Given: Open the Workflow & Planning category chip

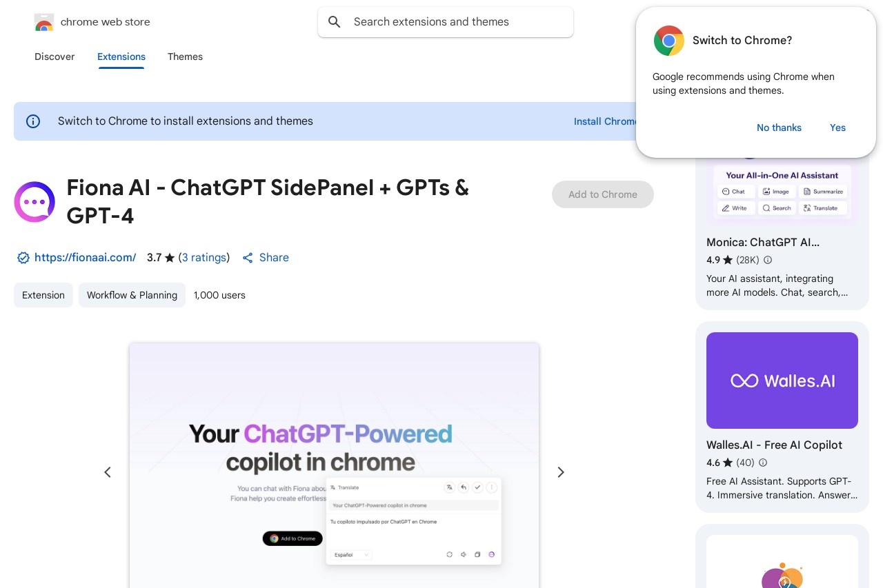Looking at the screenshot, I should (132, 295).
